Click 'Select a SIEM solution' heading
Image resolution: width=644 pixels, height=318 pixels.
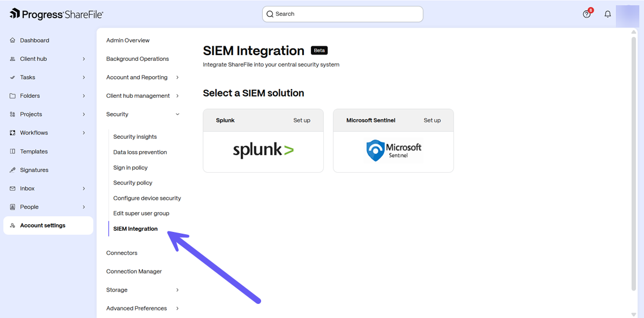[x=254, y=93]
